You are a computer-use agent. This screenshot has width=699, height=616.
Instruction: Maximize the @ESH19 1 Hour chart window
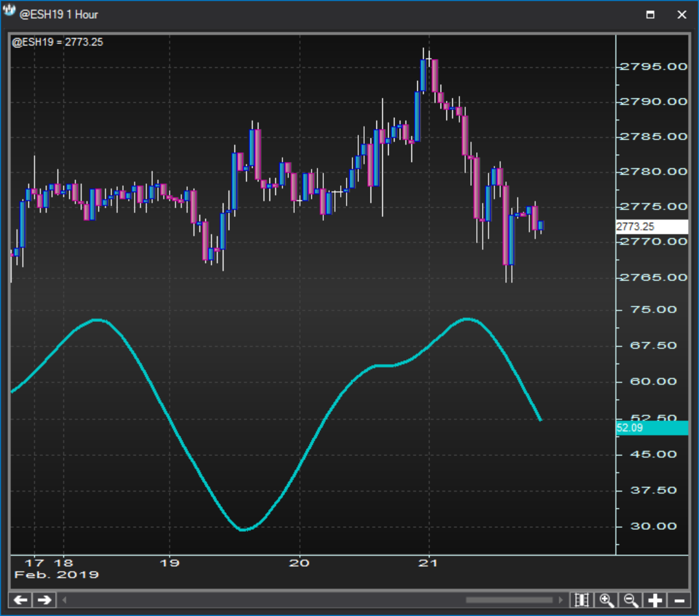pyautogui.click(x=650, y=14)
